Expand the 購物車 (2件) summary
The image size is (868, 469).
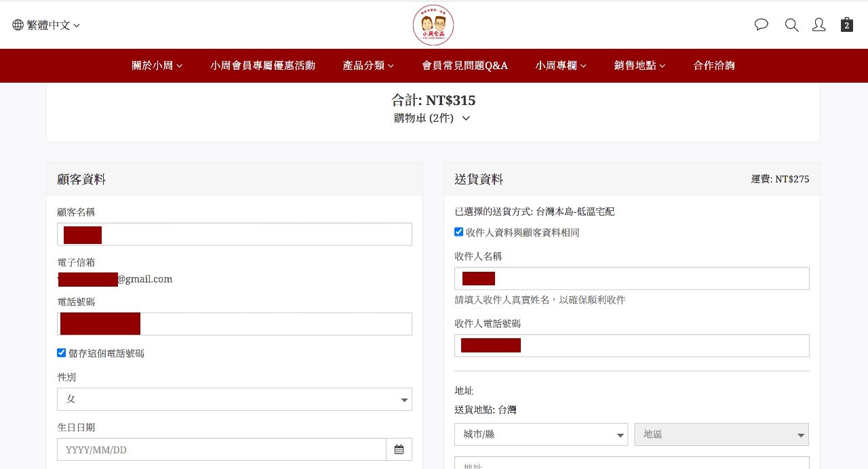pyautogui.click(x=432, y=118)
